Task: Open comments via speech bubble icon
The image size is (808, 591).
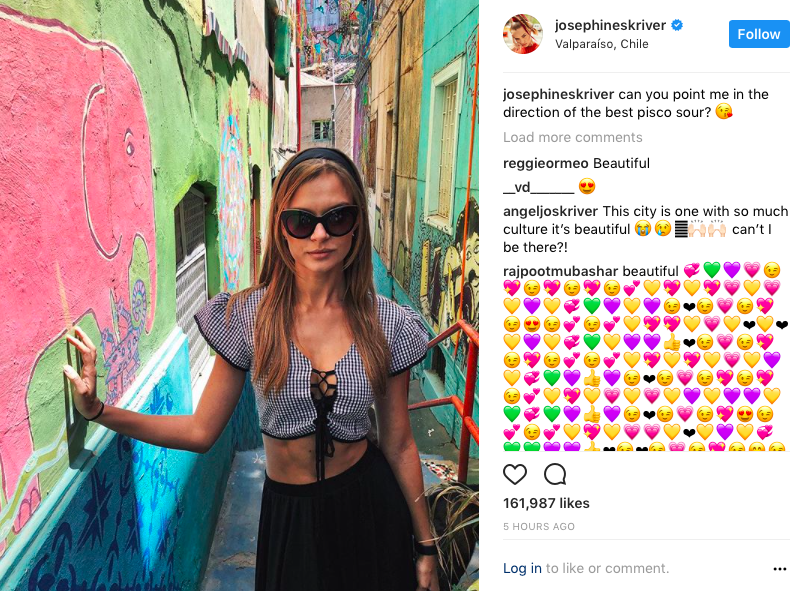Action: click(555, 474)
